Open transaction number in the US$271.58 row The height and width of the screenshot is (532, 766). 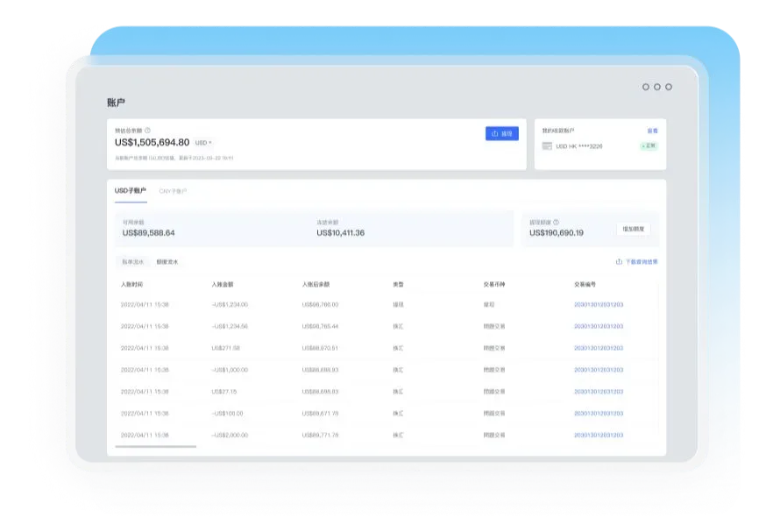coord(598,348)
